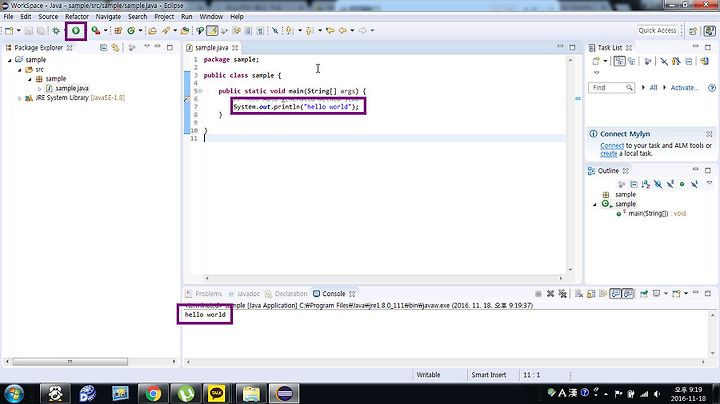Toggle Show Console When Standard Error Changes
This screenshot has width=720, height=404.
click(x=628, y=294)
